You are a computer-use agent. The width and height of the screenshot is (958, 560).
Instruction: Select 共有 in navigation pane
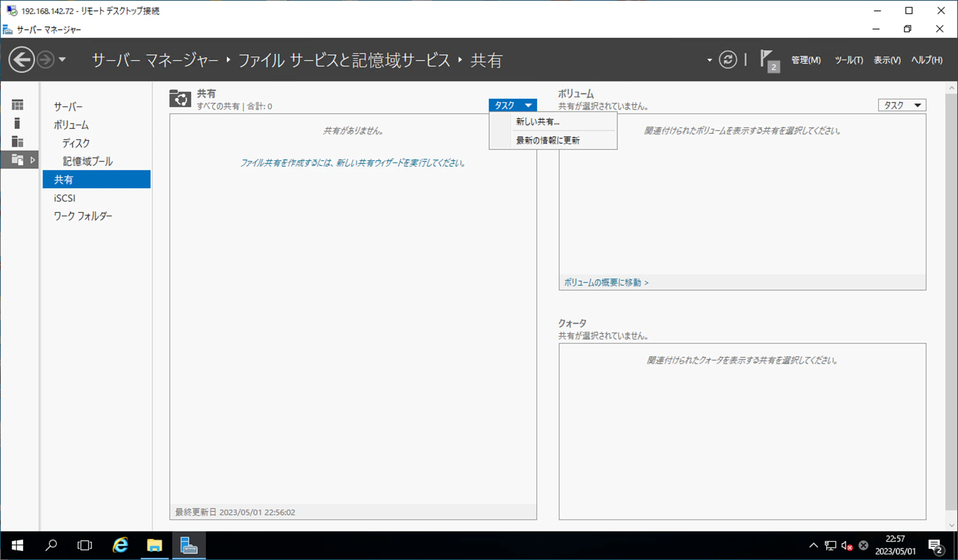96,179
